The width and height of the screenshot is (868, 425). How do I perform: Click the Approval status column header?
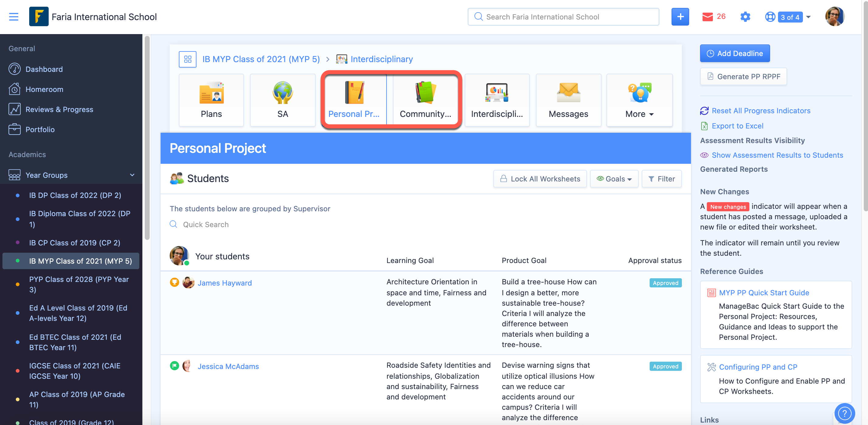click(x=655, y=260)
